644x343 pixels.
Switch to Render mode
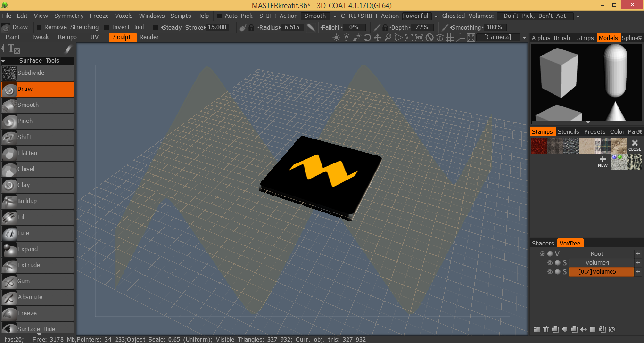click(x=149, y=37)
